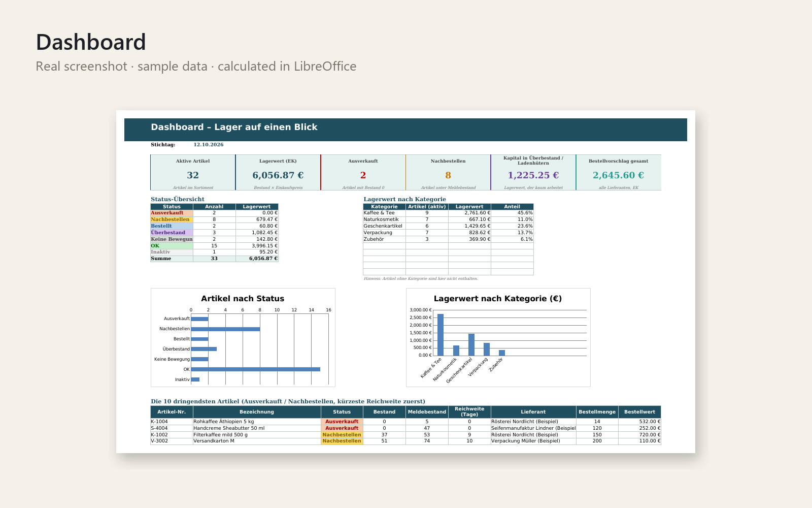Select the Lagerwert nach Kategorie (€) chart title

pos(498,299)
